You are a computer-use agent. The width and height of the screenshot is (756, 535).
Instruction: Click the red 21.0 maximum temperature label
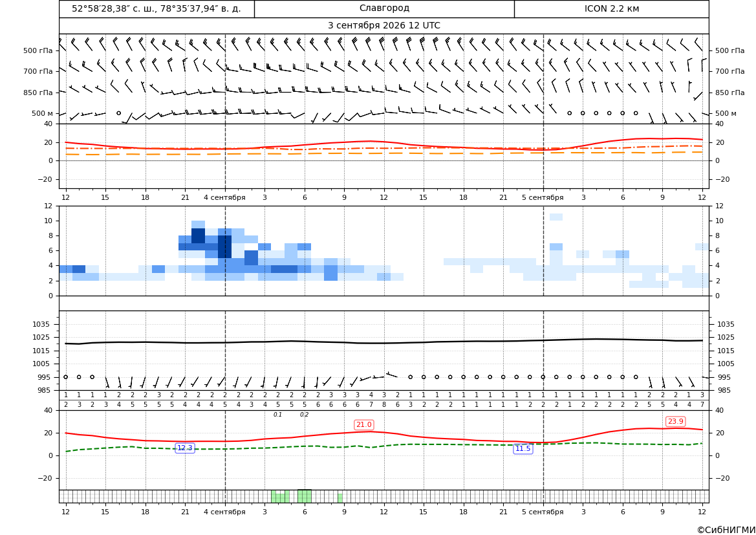[363, 424]
